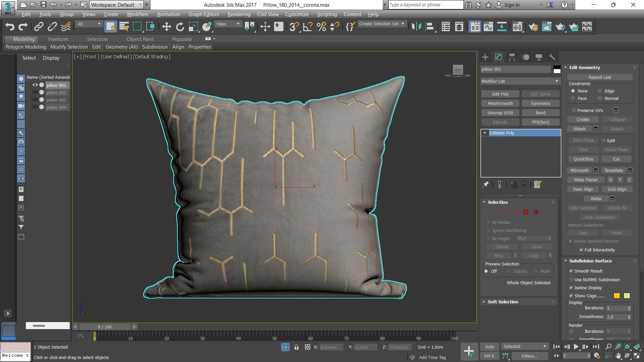
Task: Open the Rendering menu
Action: pyautogui.click(x=239, y=14)
